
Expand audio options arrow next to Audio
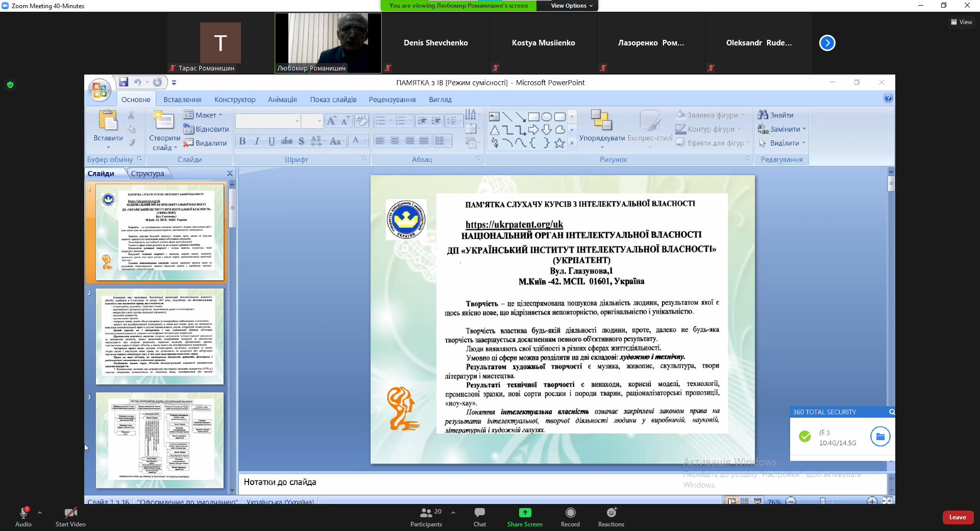pos(40,513)
